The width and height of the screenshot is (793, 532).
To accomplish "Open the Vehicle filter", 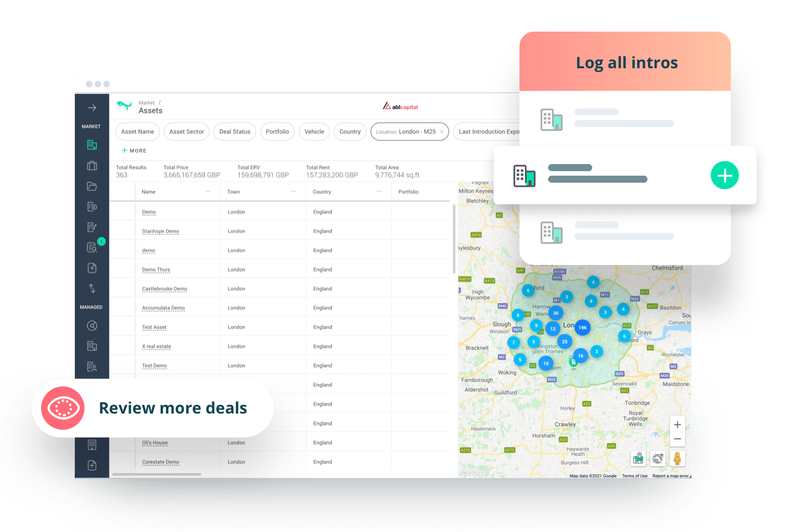I will tap(314, 132).
